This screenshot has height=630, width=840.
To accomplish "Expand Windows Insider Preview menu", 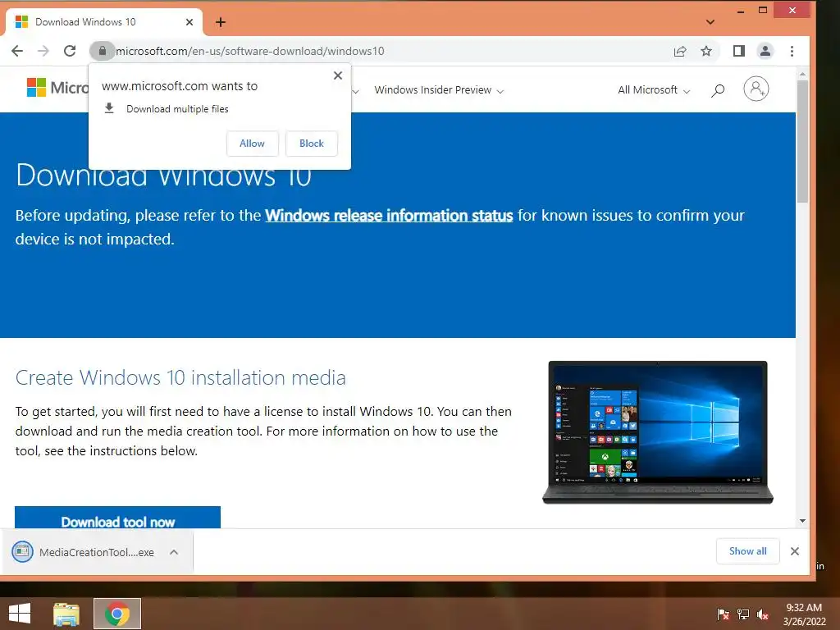I will [x=439, y=90].
